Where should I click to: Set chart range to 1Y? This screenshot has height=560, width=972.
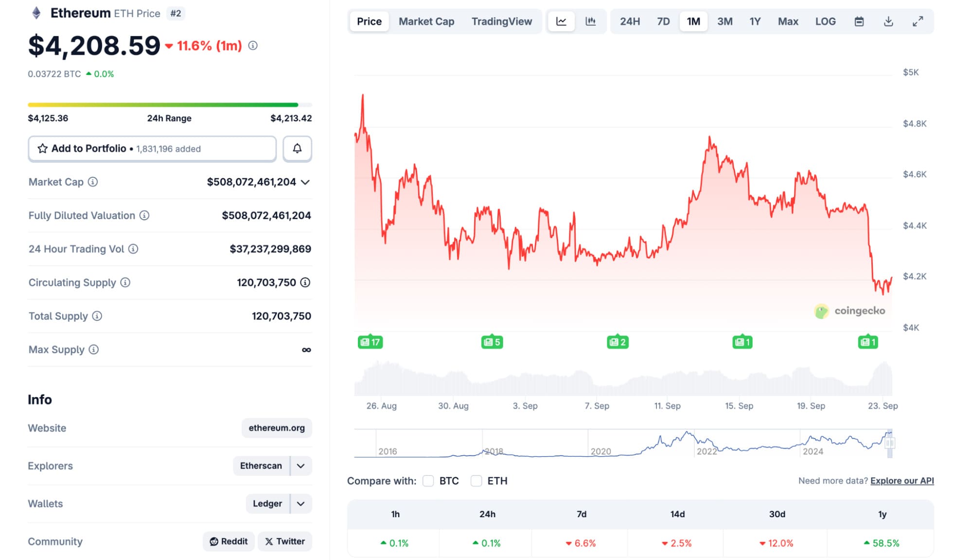tap(755, 21)
